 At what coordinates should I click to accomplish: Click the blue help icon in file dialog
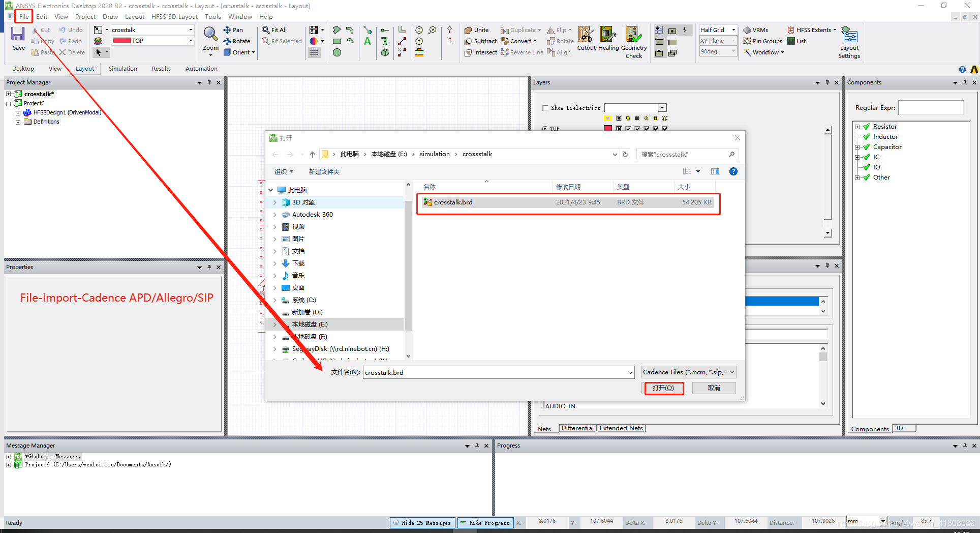pyautogui.click(x=733, y=171)
